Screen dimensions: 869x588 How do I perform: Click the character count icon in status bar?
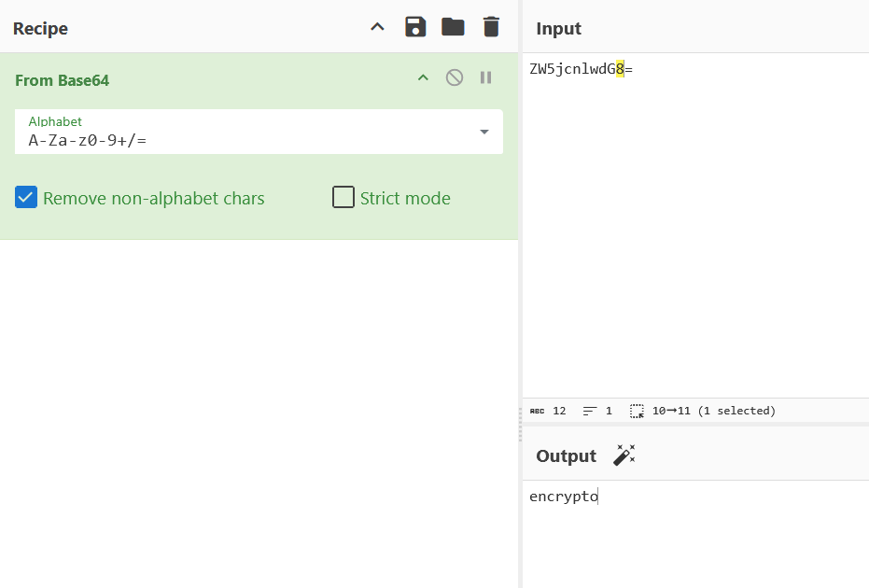coord(538,411)
